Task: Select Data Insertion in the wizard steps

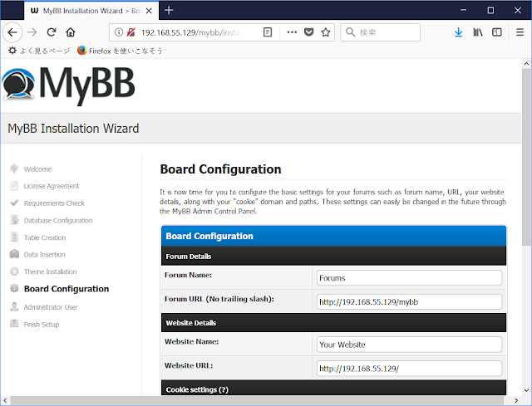Action: [44, 255]
